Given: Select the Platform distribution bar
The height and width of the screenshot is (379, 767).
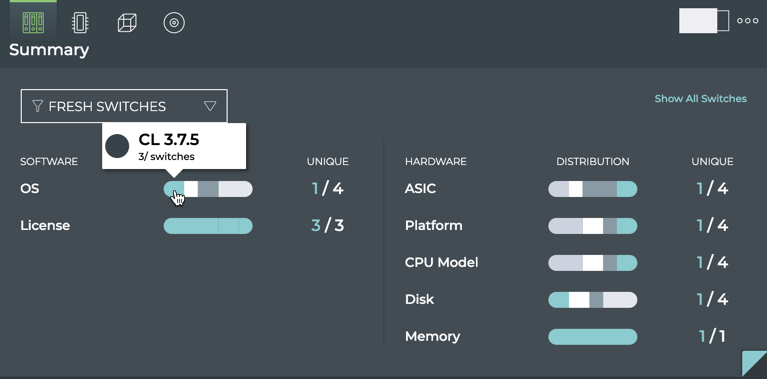Looking at the screenshot, I should coord(592,226).
